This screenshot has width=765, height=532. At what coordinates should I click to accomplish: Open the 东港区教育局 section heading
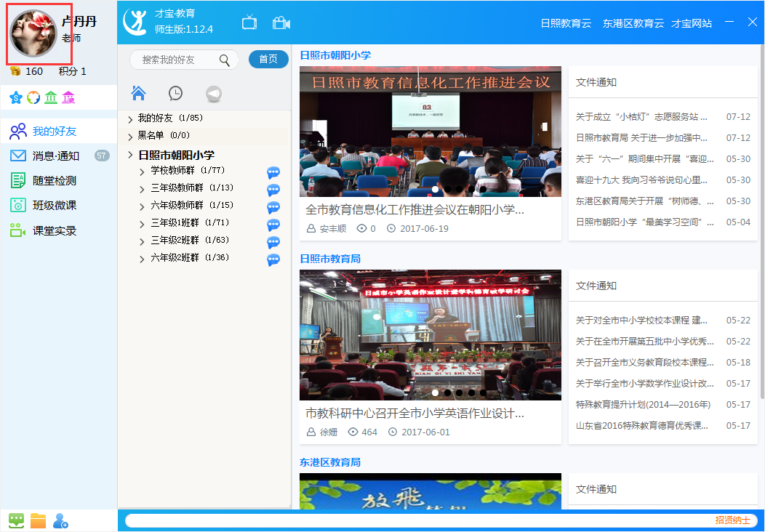pos(330,462)
